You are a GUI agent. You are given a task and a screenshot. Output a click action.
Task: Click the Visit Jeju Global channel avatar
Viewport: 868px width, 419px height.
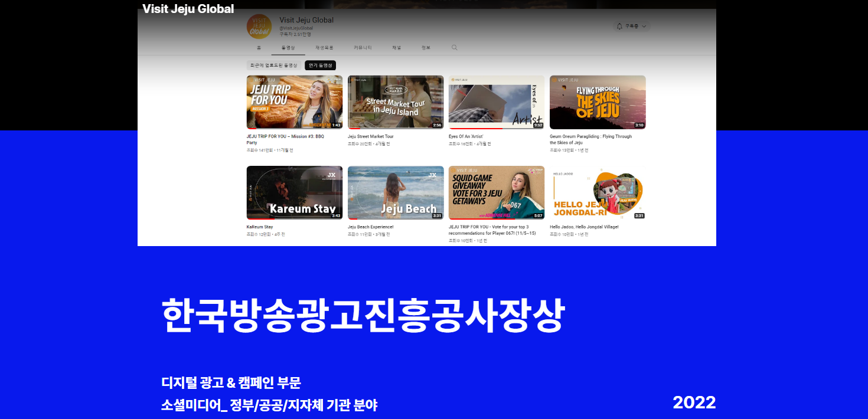[x=259, y=27]
